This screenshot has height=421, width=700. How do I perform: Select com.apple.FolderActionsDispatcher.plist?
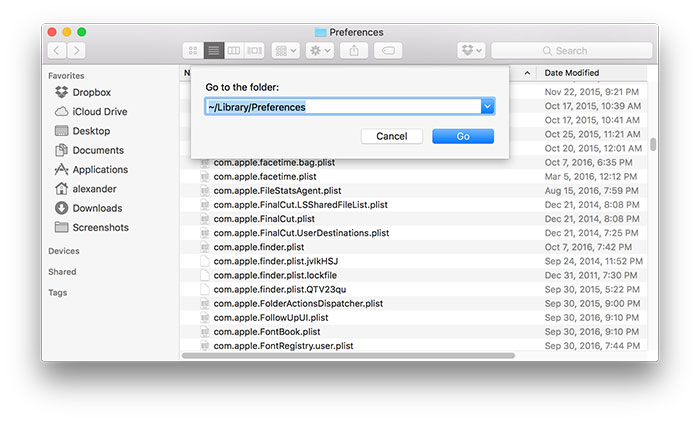tap(298, 304)
